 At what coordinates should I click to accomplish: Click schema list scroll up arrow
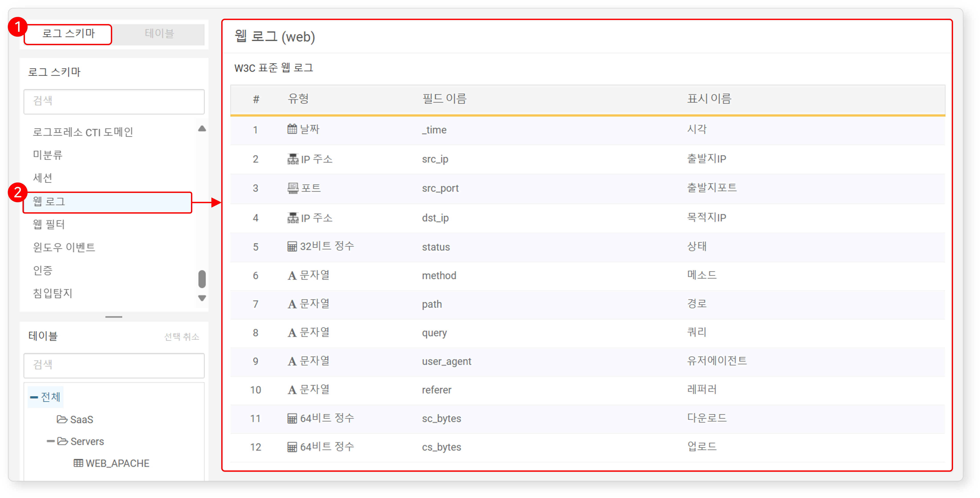pyautogui.click(x=202, y=129)
